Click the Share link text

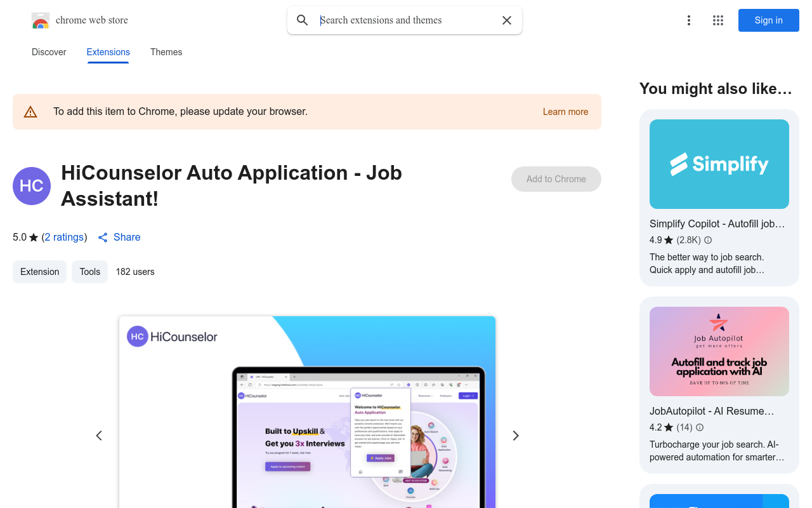[127, 237]
